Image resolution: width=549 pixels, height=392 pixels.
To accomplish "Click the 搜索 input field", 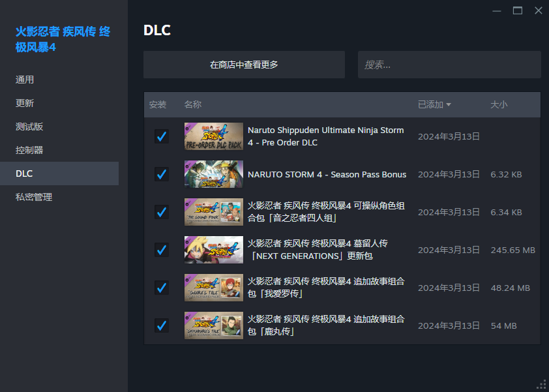I will pos(449,65).
